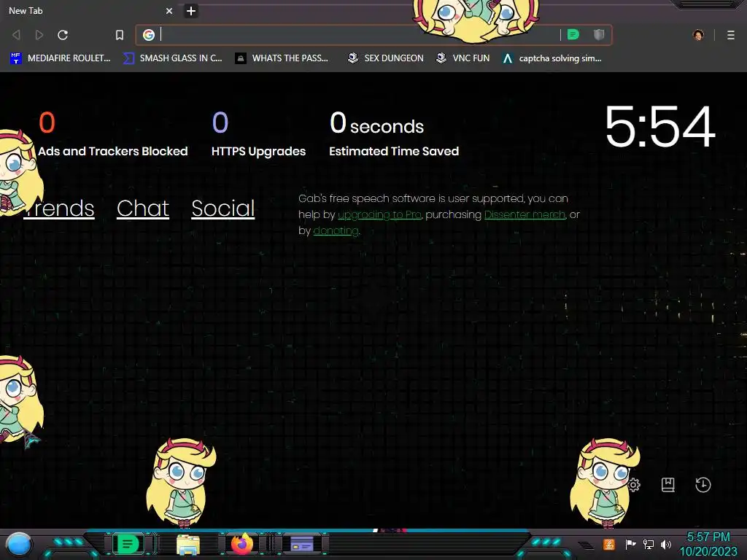Follow the Dissenter merch link
The image size is (747, 560).
coord(525,215)
